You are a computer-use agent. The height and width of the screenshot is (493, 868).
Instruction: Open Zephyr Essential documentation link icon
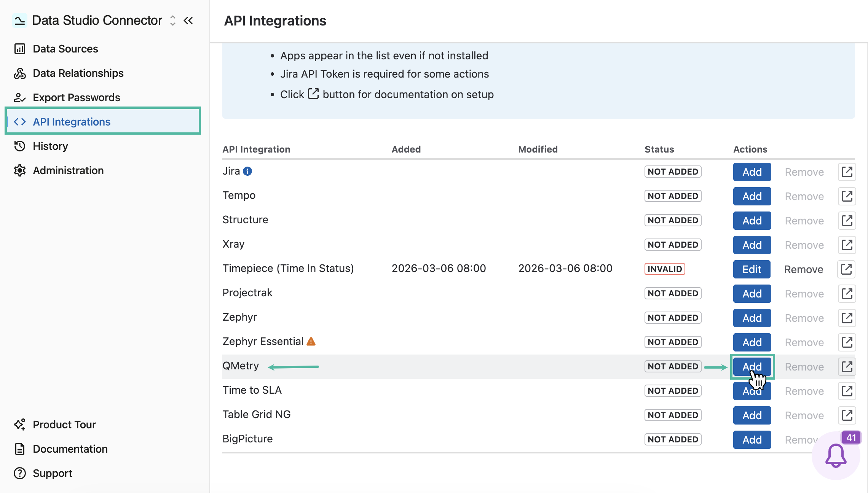click(x=847, y=342)
